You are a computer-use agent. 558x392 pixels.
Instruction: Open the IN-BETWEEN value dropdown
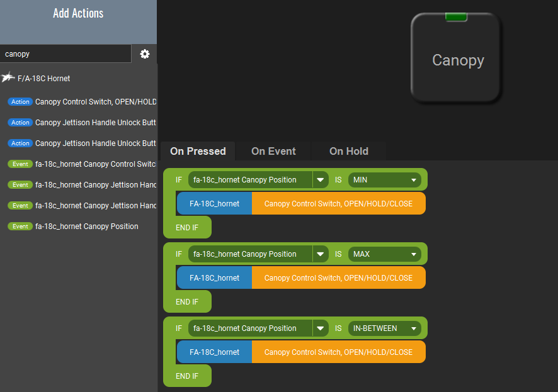pyautogui.click(x=385, y=328)
